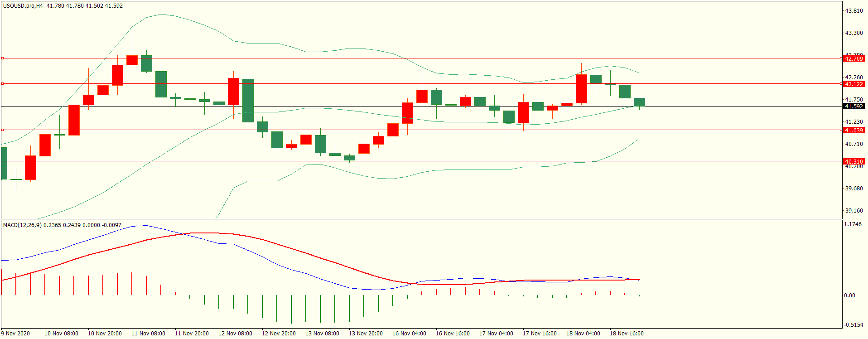Select the anchor square of the 42.709 line

pos(3,58)
